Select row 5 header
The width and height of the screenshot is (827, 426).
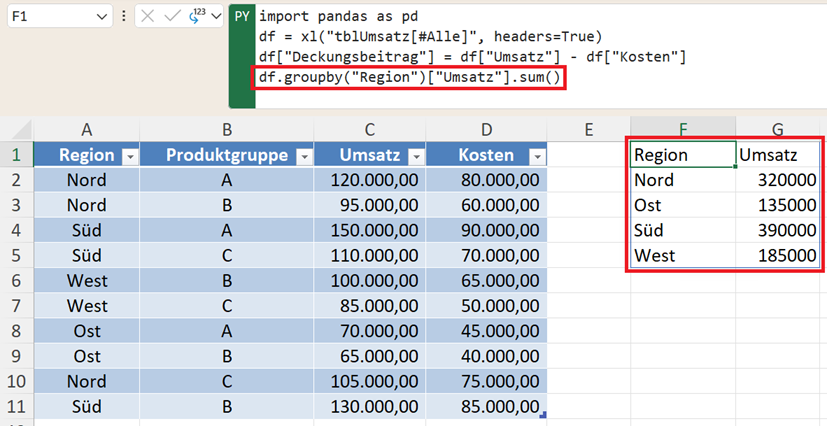click(x=15, y=255)
